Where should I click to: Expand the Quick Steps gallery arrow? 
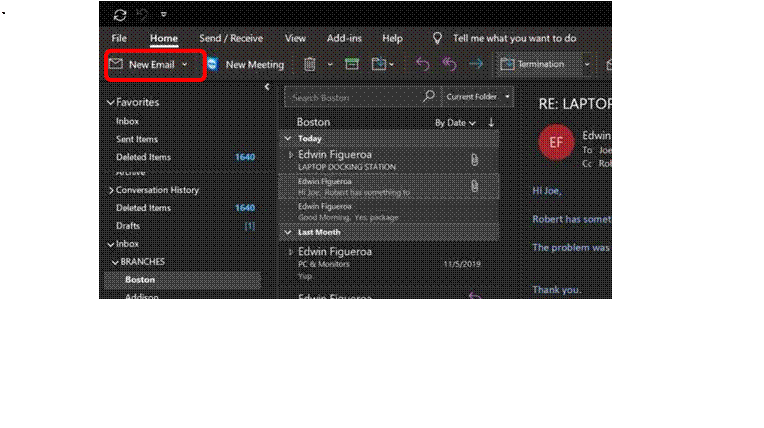click(587, 64)
